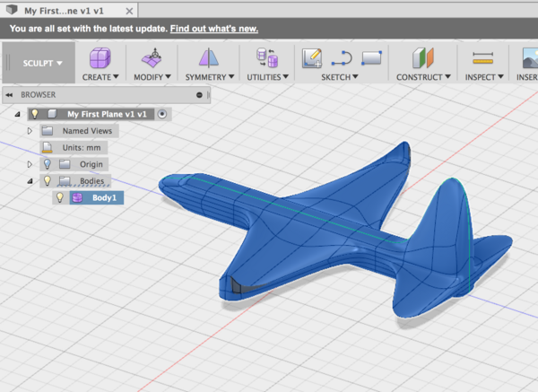Click the Inspect measure icon

tap(483, 58)
